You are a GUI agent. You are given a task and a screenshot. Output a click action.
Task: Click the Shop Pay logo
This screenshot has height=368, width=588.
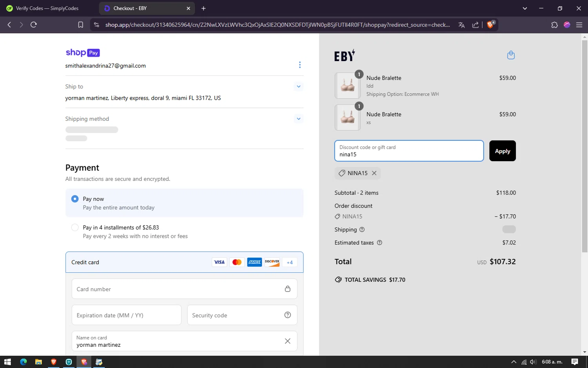coord(83,53)
